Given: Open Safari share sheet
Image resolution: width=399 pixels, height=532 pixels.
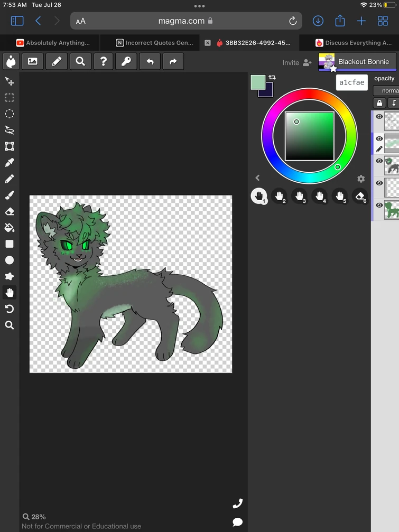Looking at the screenshot, I should tap(340, 21).
